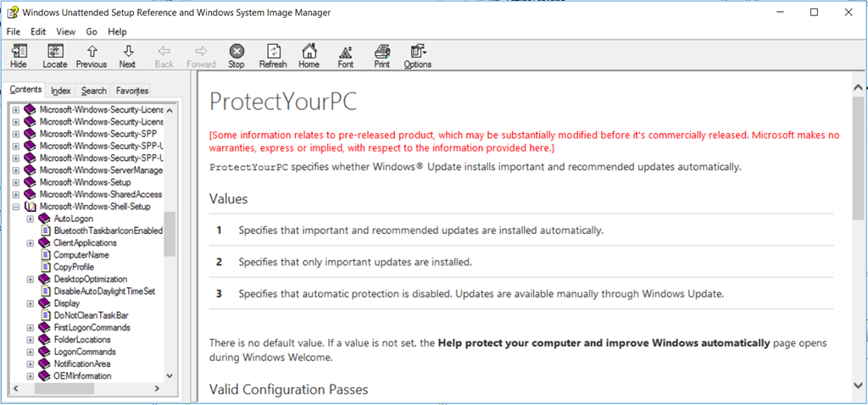Open the Home page icon
The height and width of the screenshot is (405, 868).
[309, 56]
